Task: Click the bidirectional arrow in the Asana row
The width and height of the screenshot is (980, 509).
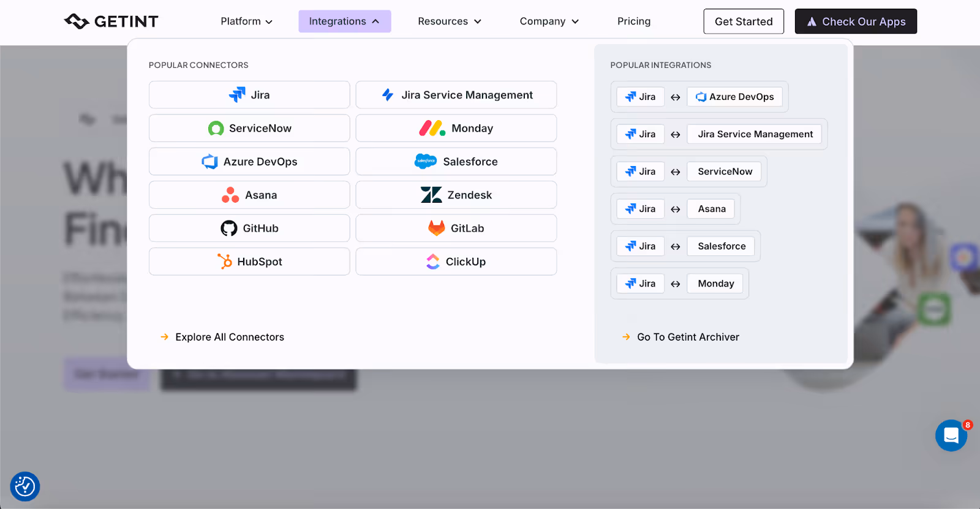Action: [676, 209]
